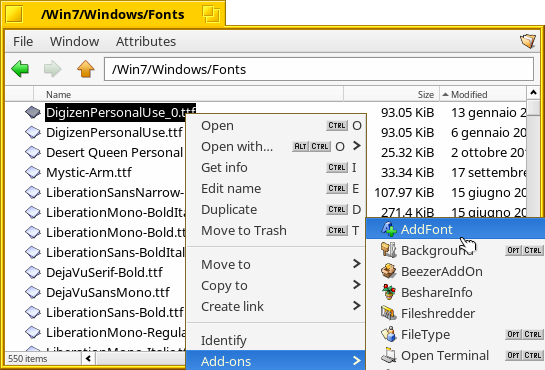
Task: Choose Move to Trash
Action: click(x=276, y=230)
